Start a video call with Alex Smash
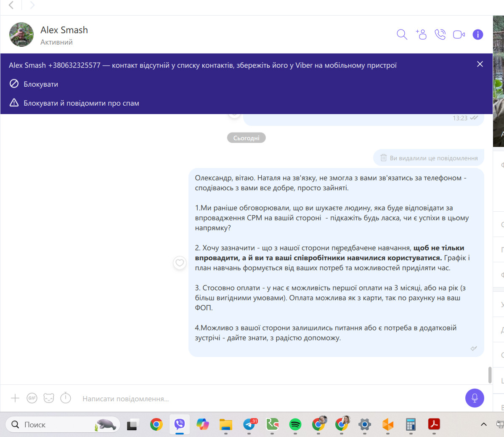504x437 pixels. pos(459,35)
